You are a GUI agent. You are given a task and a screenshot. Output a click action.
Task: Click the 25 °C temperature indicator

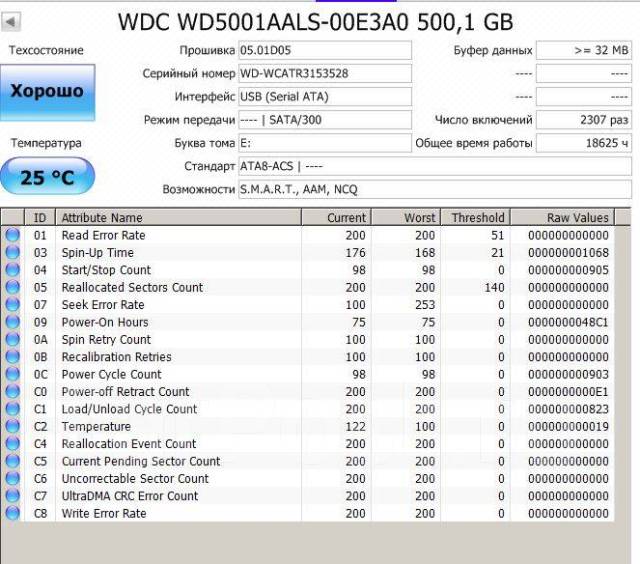(47, 176)
